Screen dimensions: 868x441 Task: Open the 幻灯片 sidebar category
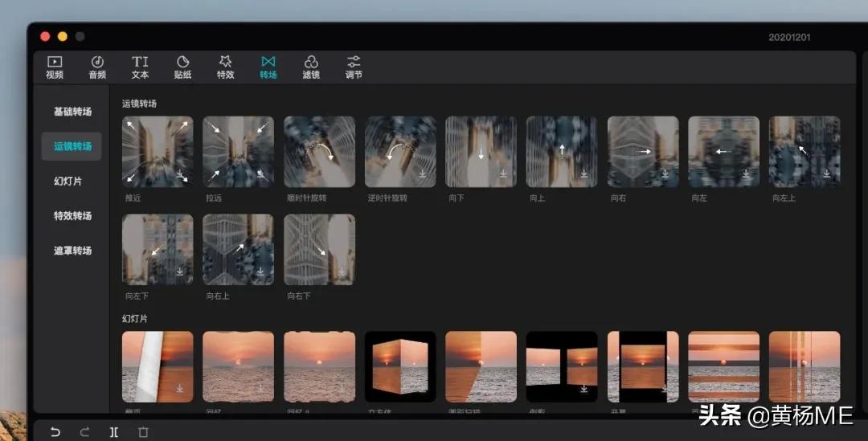coord(68,182)
